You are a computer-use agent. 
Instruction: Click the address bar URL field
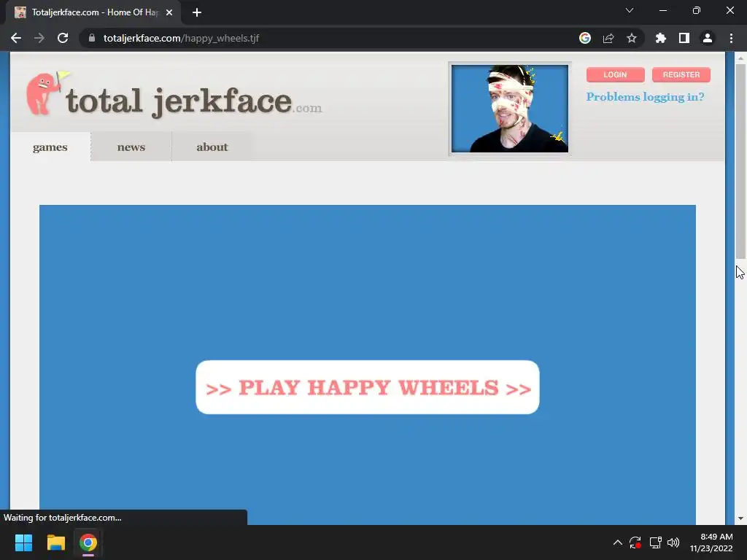(x=333, y=38)
